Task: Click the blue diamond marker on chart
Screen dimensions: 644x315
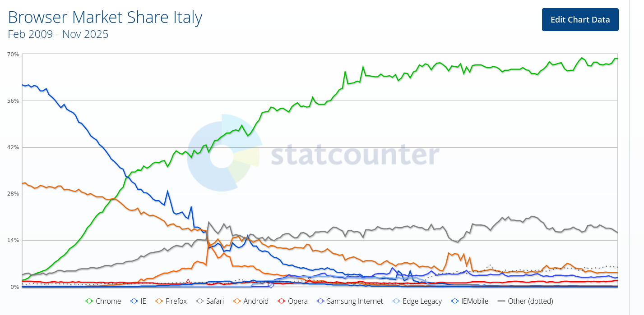Action: point(271,285)
